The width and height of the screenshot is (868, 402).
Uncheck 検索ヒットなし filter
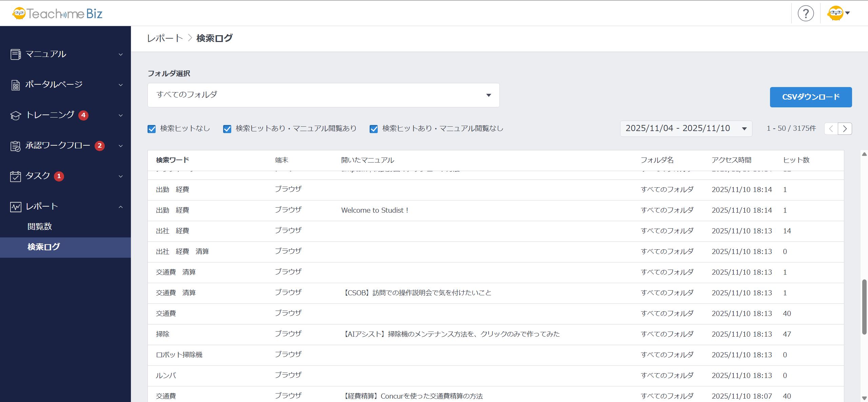[152, 129]
